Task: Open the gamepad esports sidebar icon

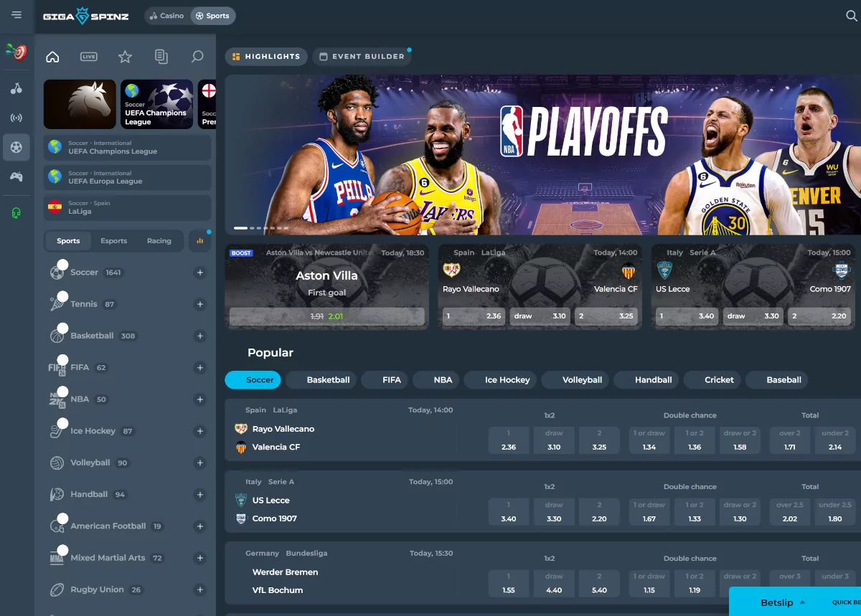Action: pyautogui.click(x=17, y=177)
